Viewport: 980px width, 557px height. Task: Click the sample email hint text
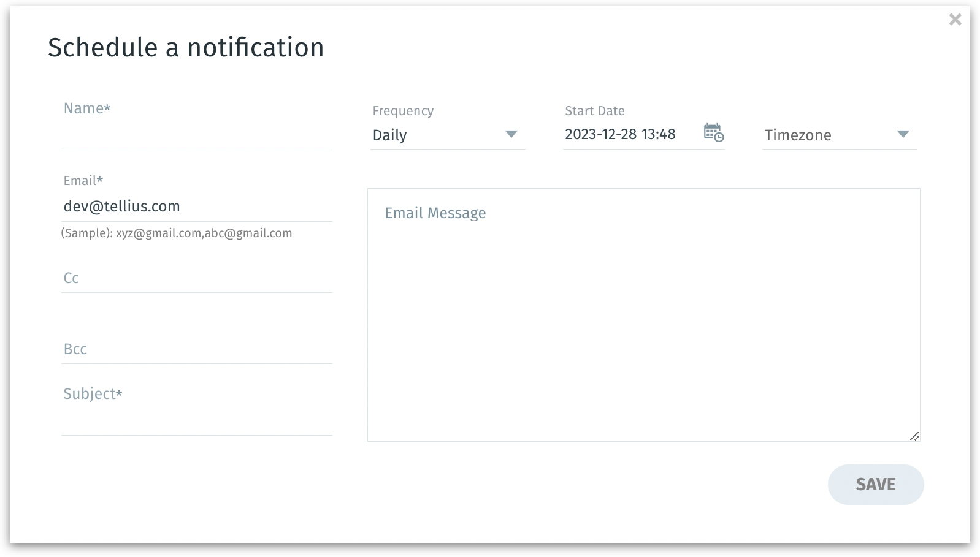click(x=177, y=233)
